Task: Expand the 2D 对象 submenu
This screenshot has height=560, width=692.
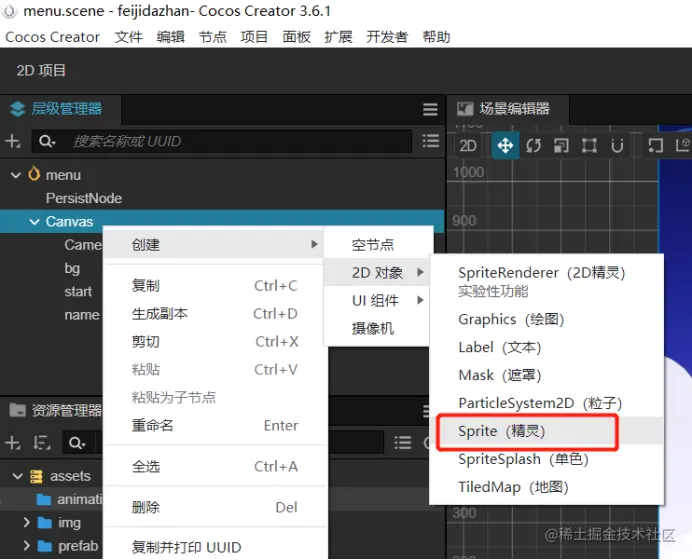Action: coord(377,273)
